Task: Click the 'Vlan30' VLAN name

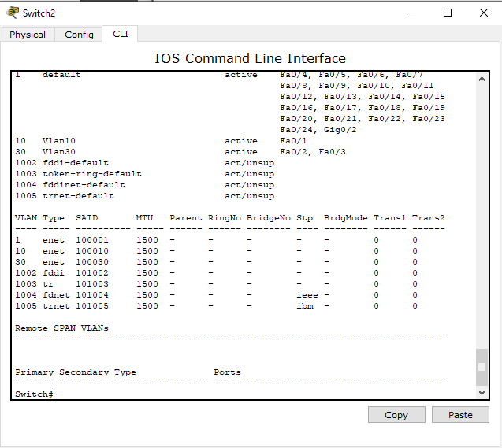Action: 59,152
